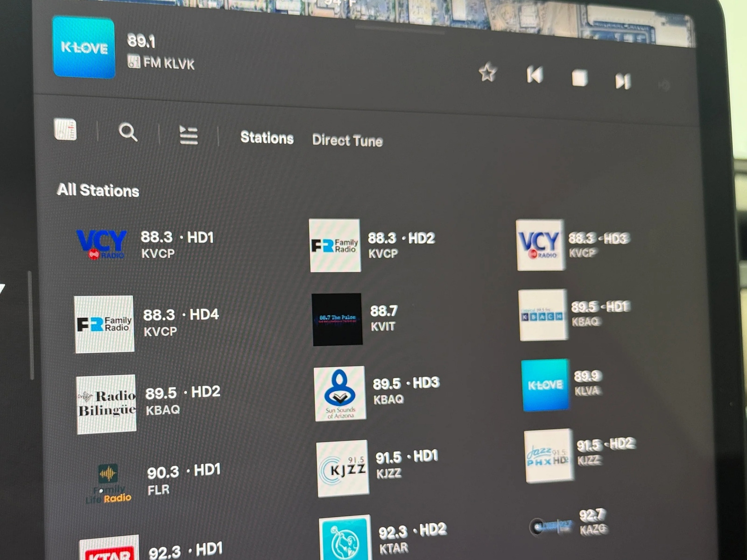Play the Jazz PHX 91.5 HD2 logo

coord(548,455)
